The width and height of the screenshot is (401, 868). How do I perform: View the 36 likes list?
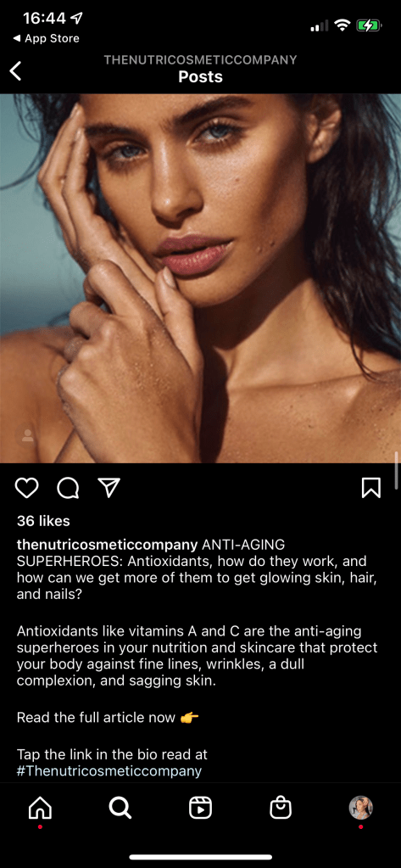coord(43,521)
